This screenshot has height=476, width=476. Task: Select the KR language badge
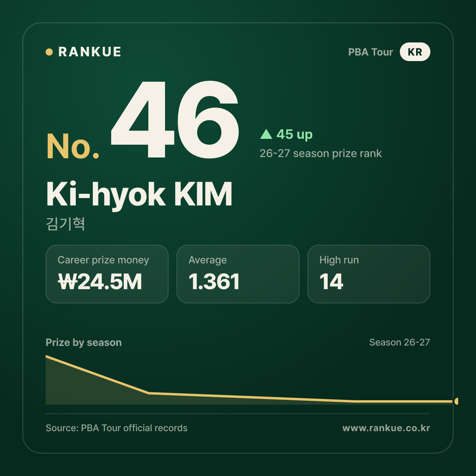pyautogui.click(x=415, y=52)
